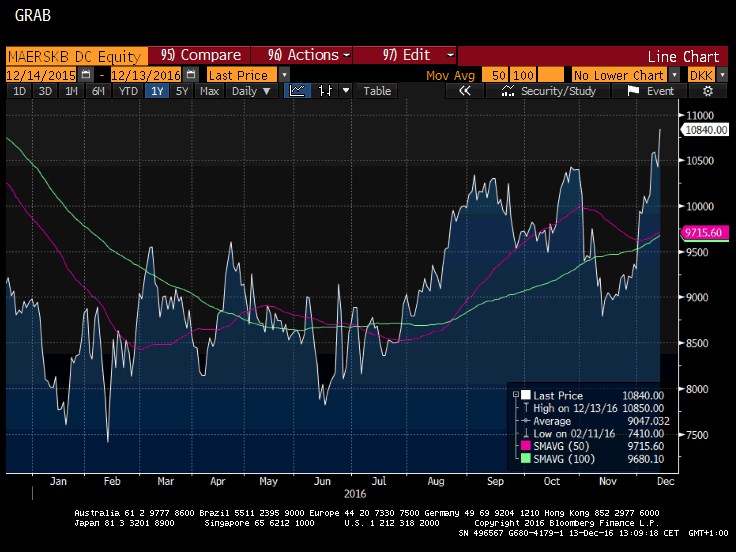736x552 pixels.
Task: Open No Lower Chart dropdown arrow
Action: click(675, 75)
